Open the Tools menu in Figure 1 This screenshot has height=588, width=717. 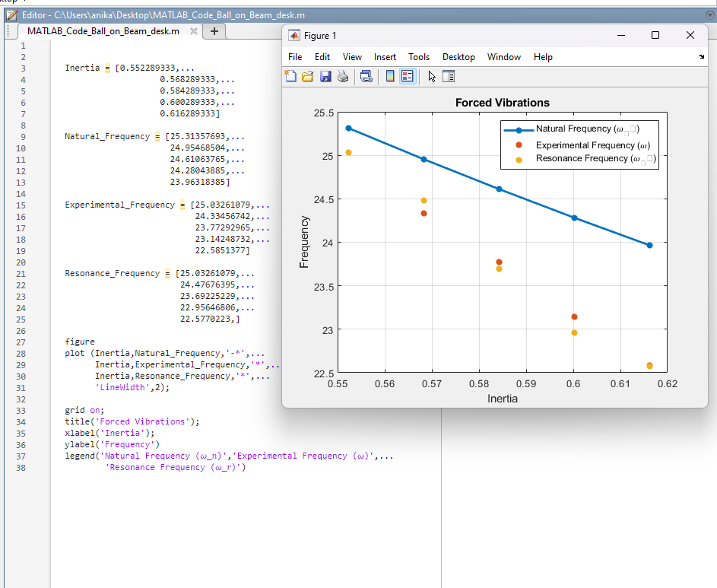(x=419, y=57)
